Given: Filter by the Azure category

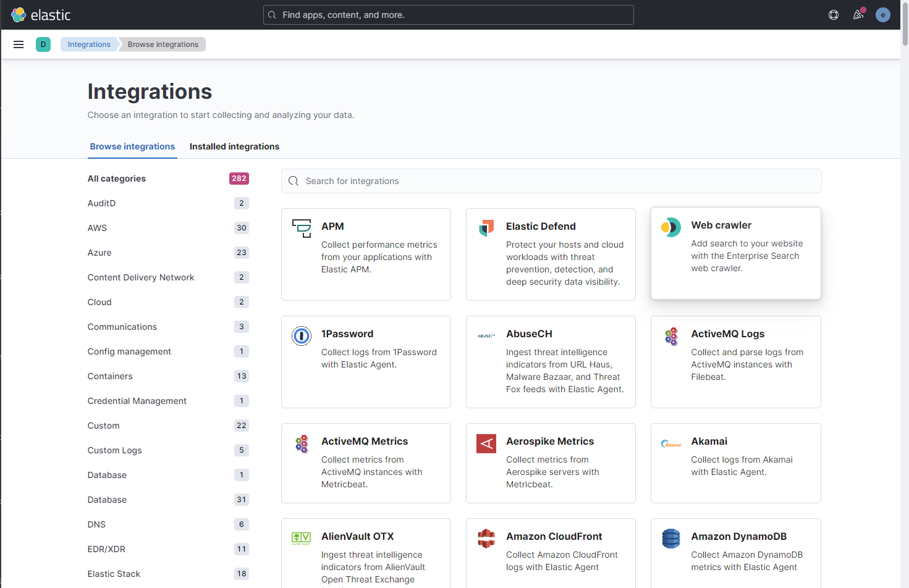Looking at the screenshot, I should pos(168,253).
